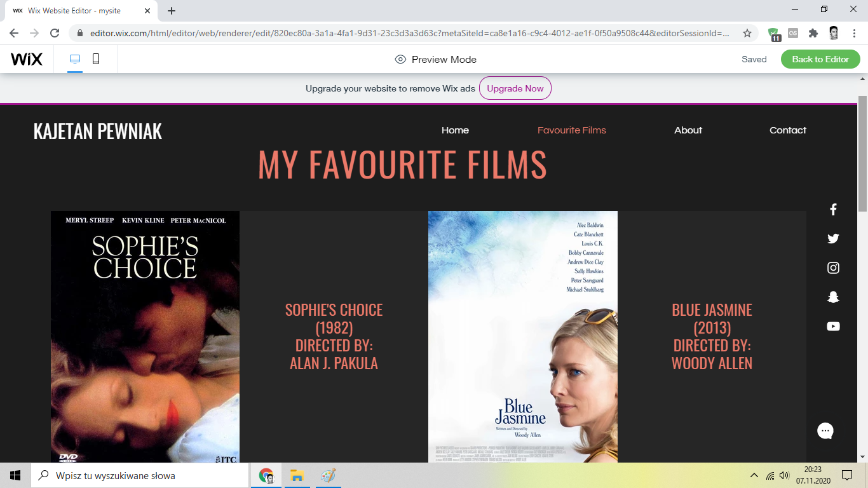The height and width of the screenshot is (488, 868).
Task: Open the Wi-Fi network tray icon
Action: click(770, 475)
